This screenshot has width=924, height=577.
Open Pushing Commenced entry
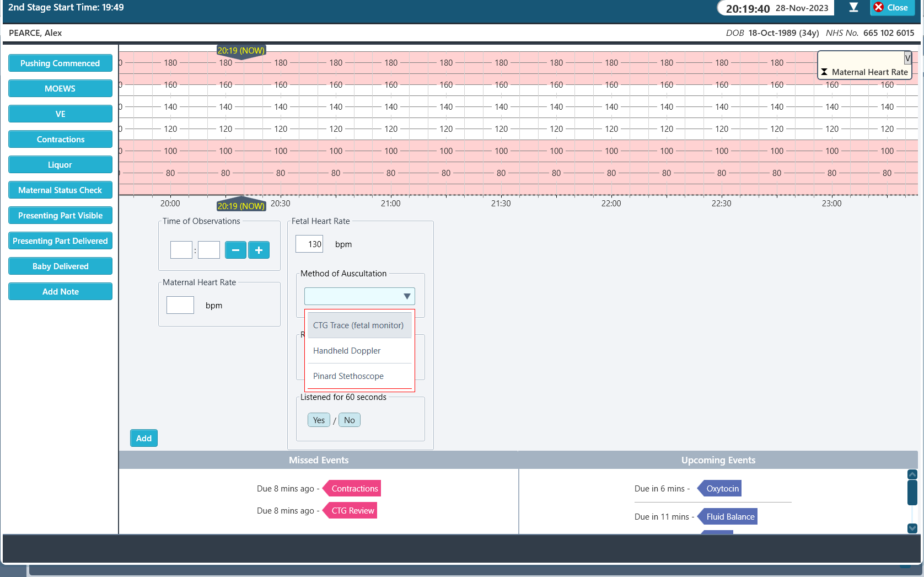[60, 63]
